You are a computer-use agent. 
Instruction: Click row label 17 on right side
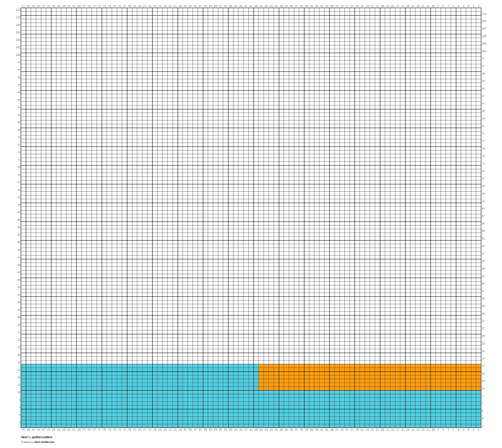pyautogui.click(x=483, y=366)
